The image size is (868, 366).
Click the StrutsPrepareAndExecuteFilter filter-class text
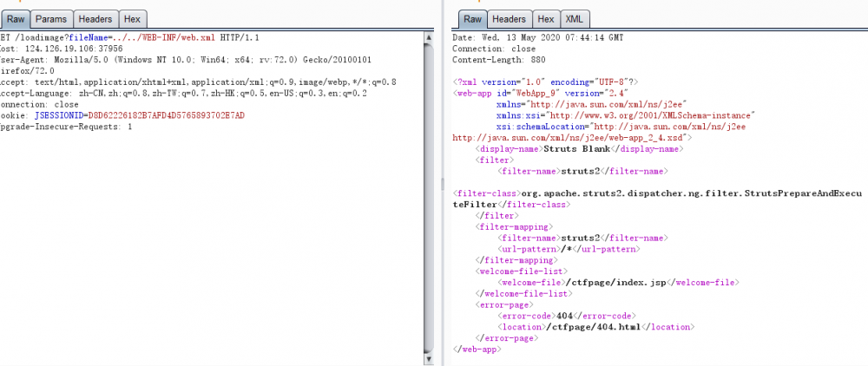pyautogui.click(x=656, y=199)
